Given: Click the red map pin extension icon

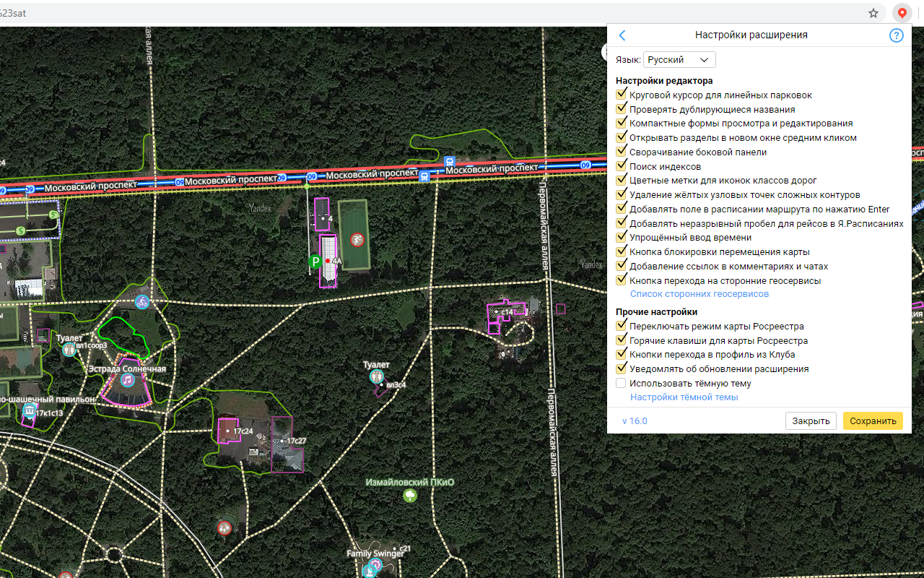Looking at the screenshot, I should [x=902, y=13].
